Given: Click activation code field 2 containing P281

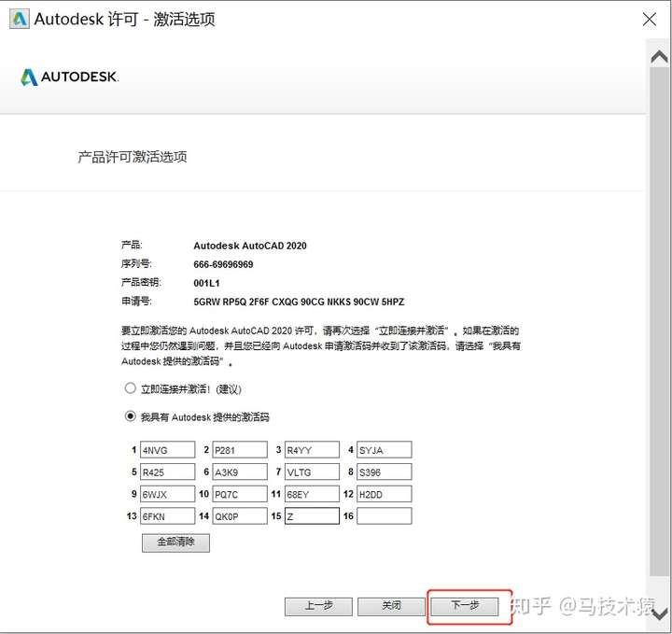Looking at the screenshot, I should [240, 450].
